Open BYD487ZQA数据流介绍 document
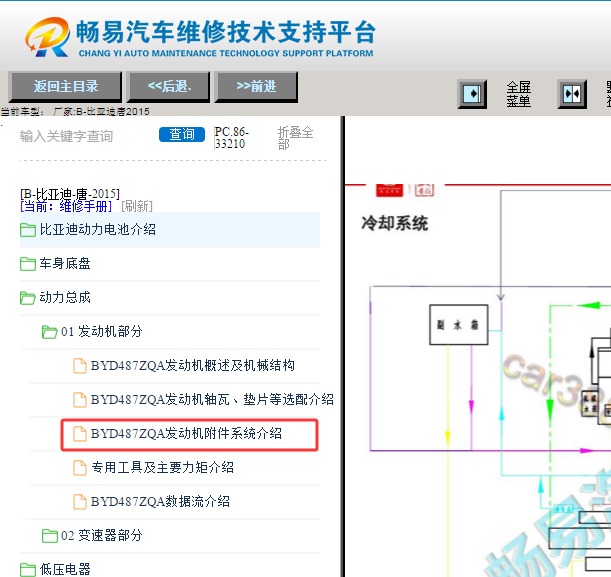The width and height of the screenshot is (611, 577). point(160,501)
